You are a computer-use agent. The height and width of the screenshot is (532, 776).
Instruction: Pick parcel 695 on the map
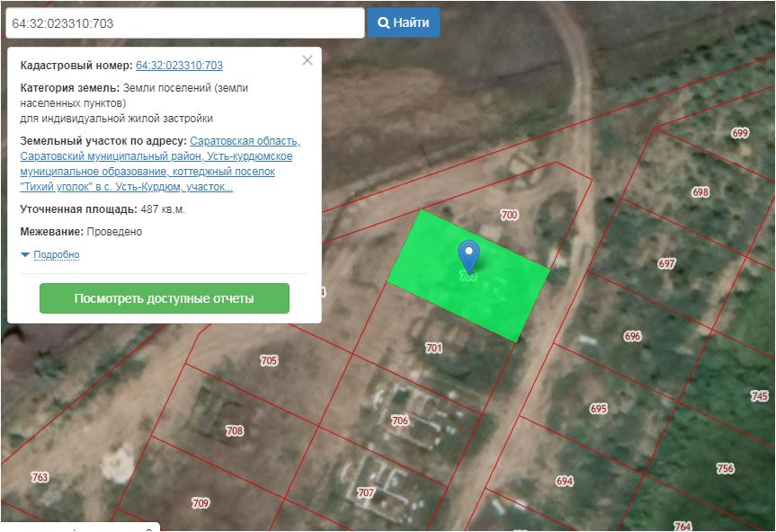click(x=599, y=409)
